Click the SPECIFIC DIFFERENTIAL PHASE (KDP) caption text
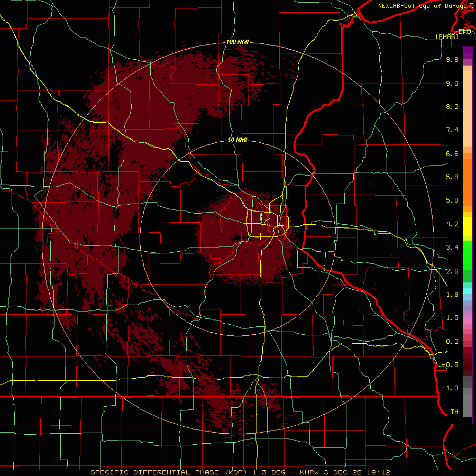476x476 pixels. pos(169,472)
